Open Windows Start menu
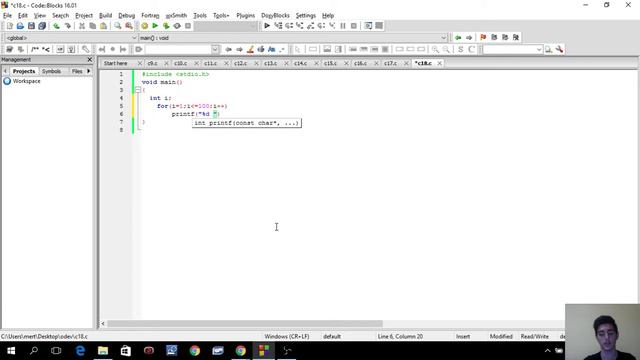 (11, 351)
